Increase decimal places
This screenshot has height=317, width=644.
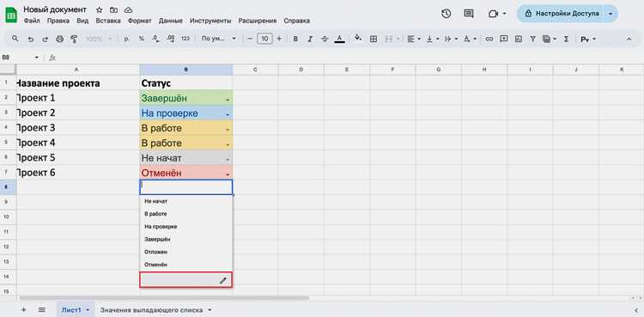pyautogui.click(x=171, y=39)
